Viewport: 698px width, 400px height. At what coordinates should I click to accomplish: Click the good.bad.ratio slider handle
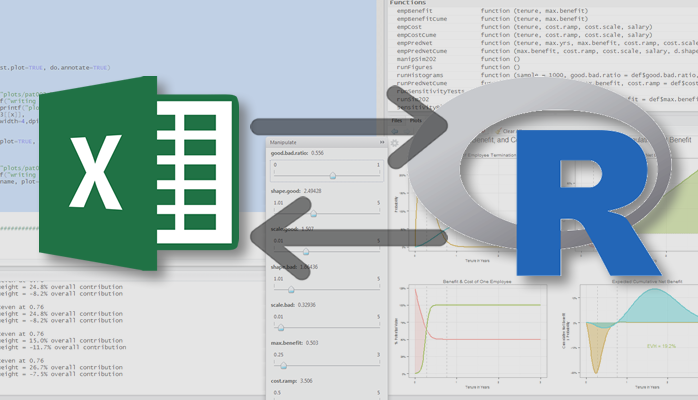(x=333, y=176)
